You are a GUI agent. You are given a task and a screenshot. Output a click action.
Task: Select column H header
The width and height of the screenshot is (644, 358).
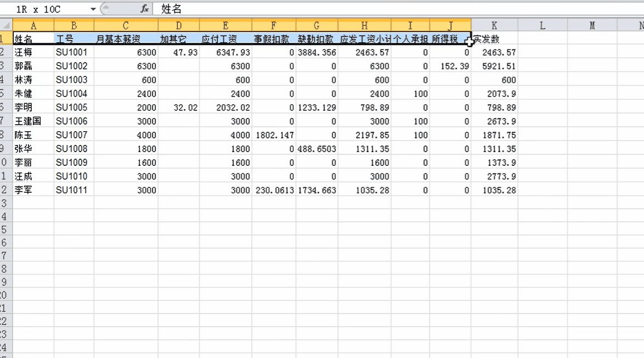click(365, 26)
